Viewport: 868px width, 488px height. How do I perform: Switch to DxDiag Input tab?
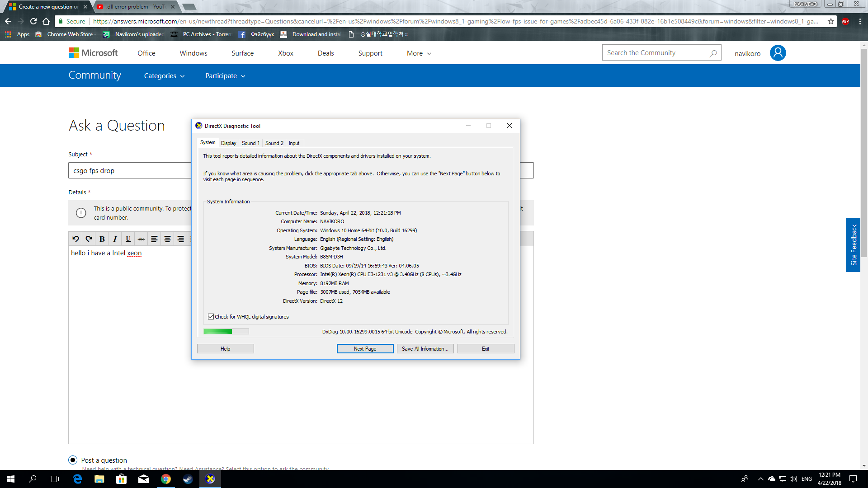pyautogui.click(x=294, y=143)
